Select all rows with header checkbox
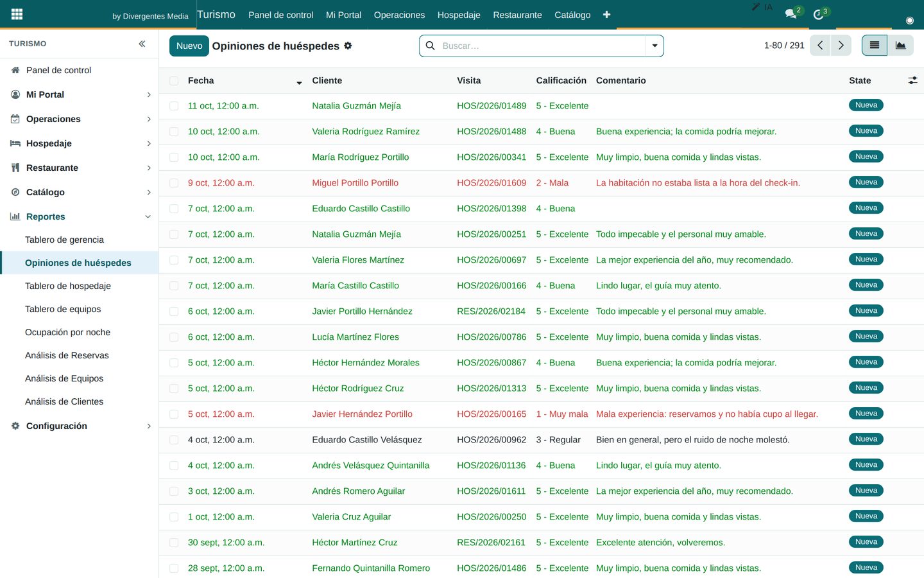This screenshot has width=924, height=578. pos(174,81)
